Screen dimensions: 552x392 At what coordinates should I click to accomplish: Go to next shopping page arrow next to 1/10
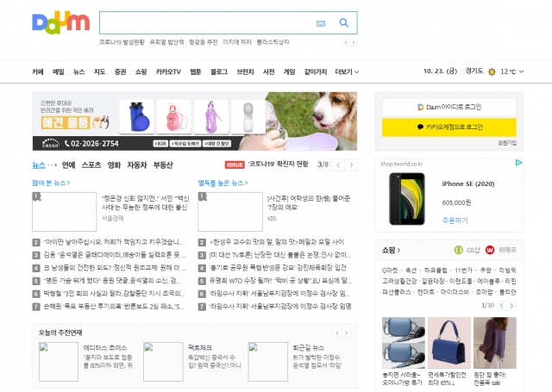511,306
